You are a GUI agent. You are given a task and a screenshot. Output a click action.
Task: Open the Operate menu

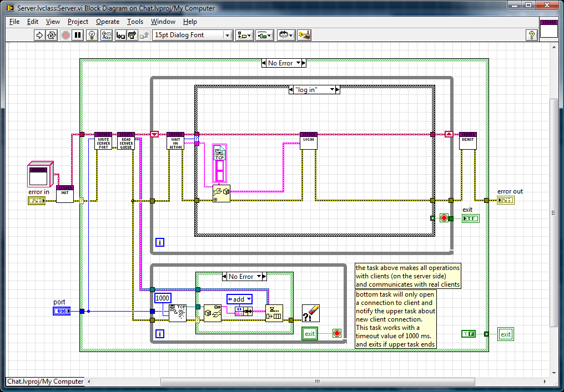(x=108, y=22)
